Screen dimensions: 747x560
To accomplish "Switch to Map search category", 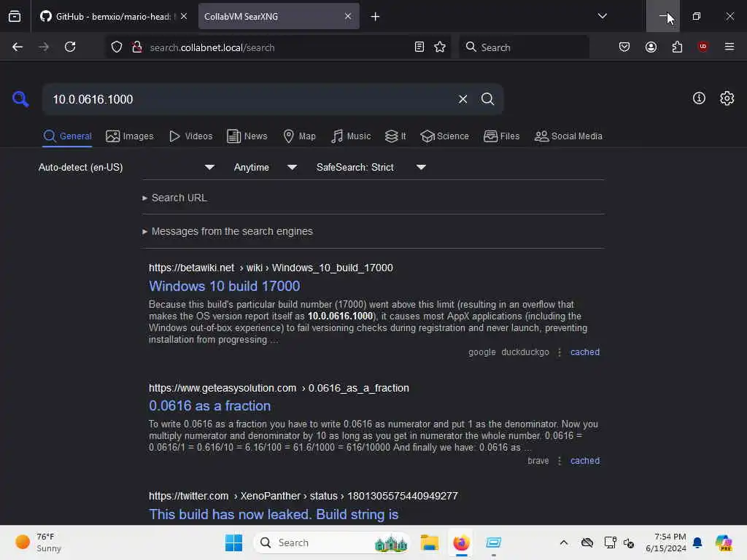I will coord(299,136).
